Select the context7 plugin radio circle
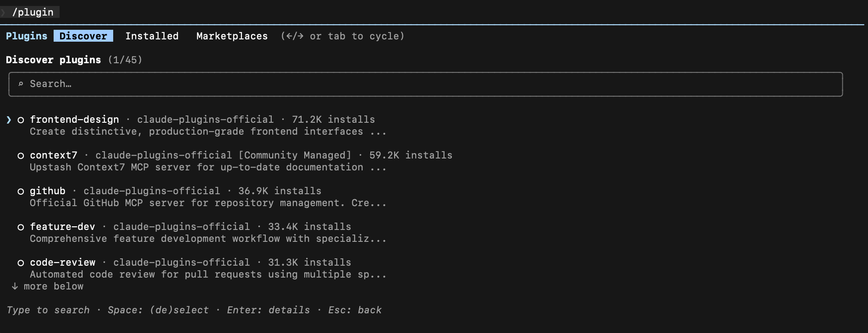868x333 pixels. 21,156
